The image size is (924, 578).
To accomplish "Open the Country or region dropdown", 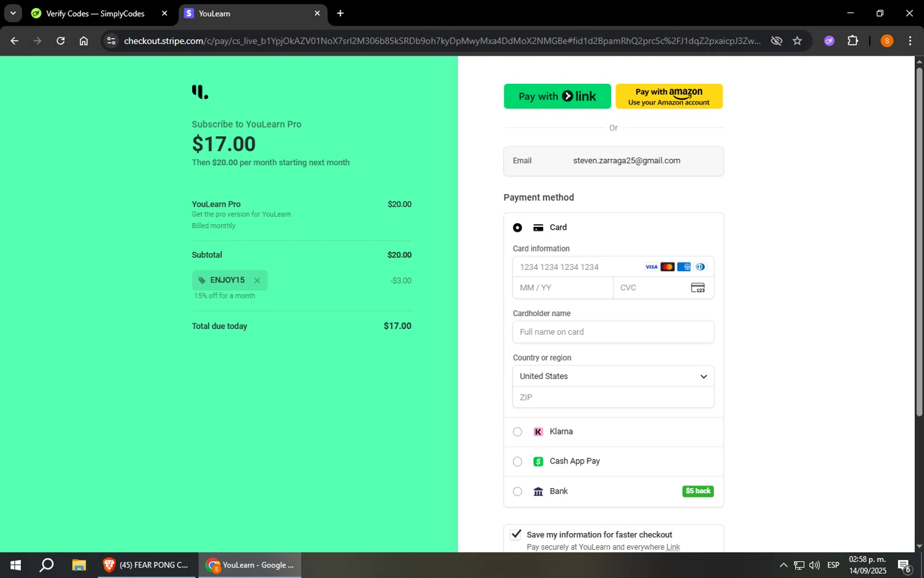I will pos(613,377).
